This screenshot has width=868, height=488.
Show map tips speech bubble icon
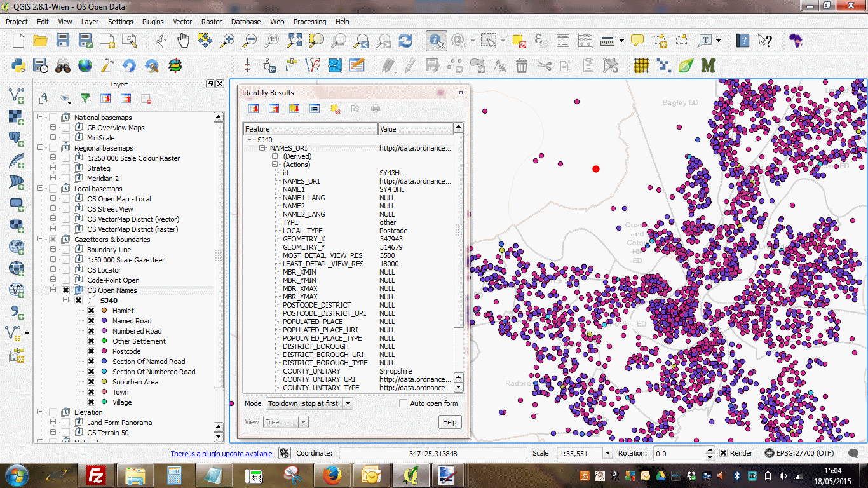637,41
